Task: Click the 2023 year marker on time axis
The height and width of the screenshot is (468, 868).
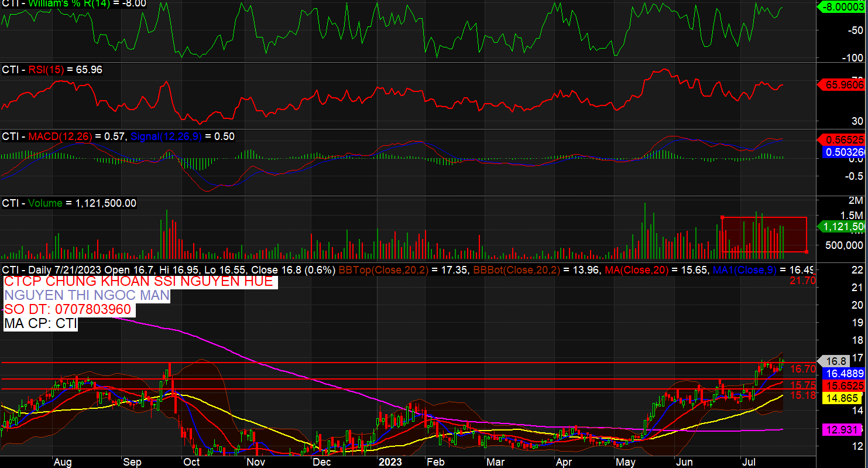Action: [x=390, y=462]
